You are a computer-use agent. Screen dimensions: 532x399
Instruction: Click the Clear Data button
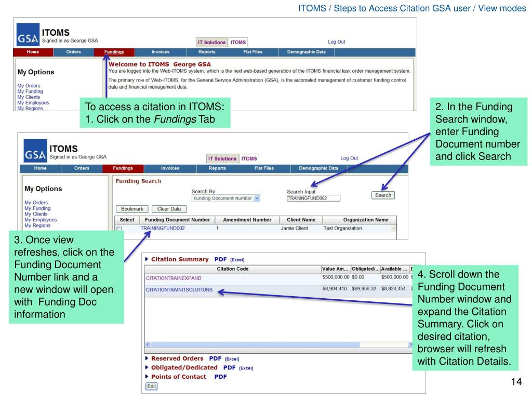click(x=169, y=209)
